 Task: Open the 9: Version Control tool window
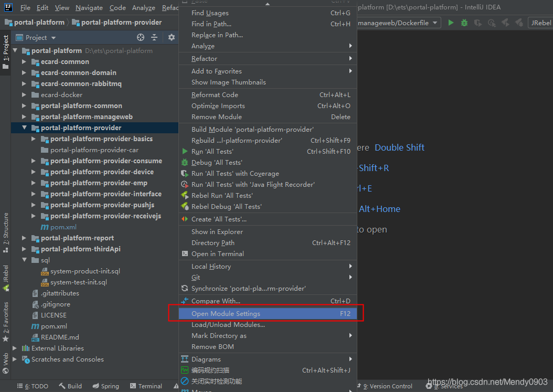click(x=385, y=386)
